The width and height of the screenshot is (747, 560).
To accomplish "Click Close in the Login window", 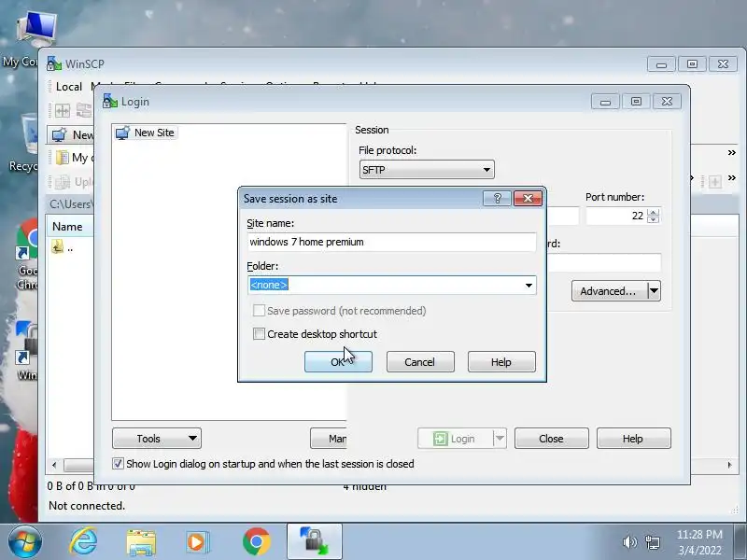I will click(551, 438).
